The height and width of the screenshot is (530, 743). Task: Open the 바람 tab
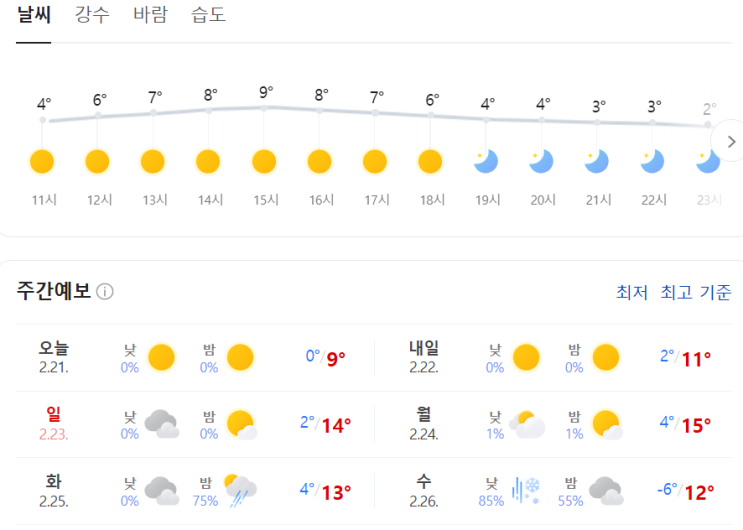pos(150,15)
